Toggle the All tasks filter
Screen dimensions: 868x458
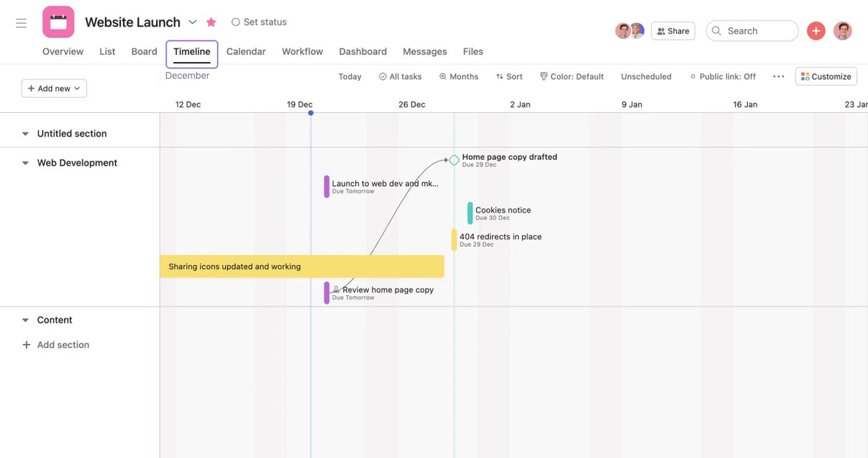pos(400,76)
